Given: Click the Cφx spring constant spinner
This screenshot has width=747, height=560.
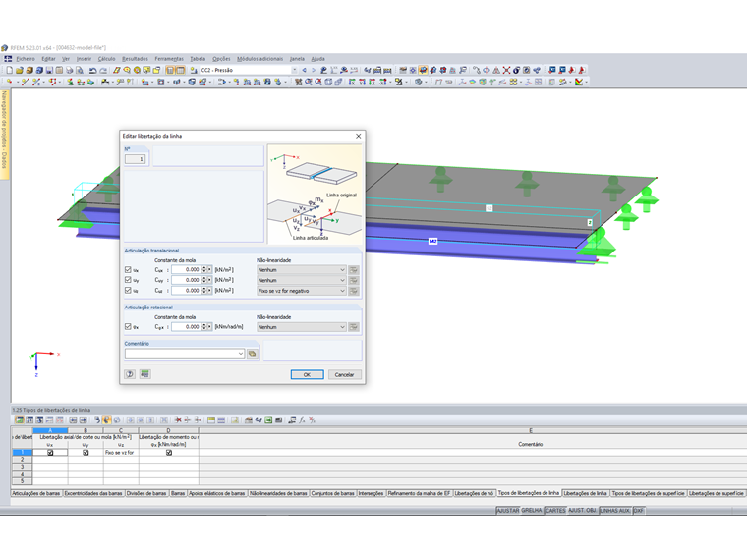Looking at the screenshot, I should (x=204, y=326).
